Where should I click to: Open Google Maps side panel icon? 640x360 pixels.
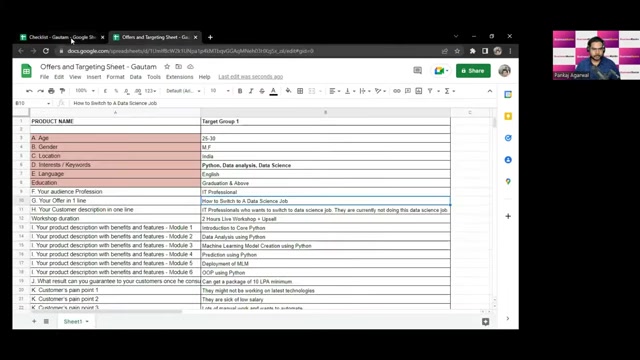tap(508, 181)
